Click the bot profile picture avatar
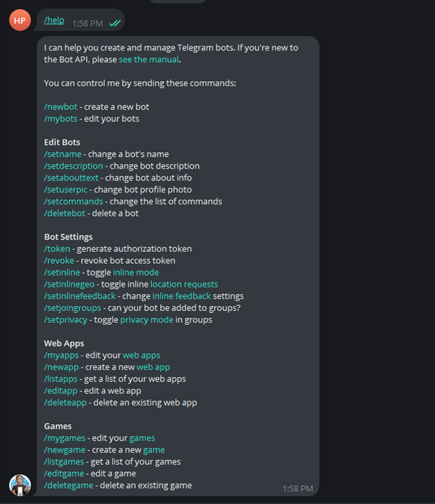The width and height of the screenshot is (435, 504). click(19, 485)
